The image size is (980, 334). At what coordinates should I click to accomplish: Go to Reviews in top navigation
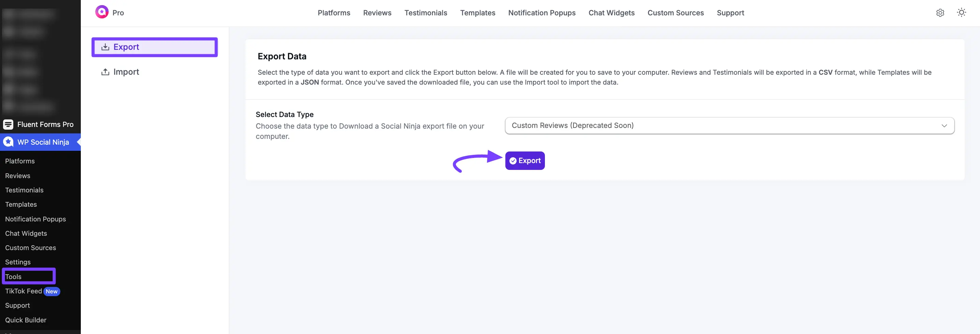[x=377, y=13]
